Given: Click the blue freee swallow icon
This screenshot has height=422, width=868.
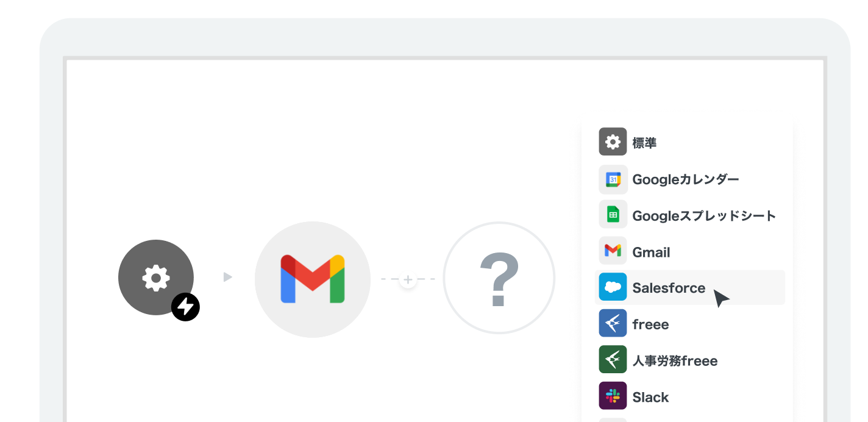Looking at the screenshot, I should (613, 323).
